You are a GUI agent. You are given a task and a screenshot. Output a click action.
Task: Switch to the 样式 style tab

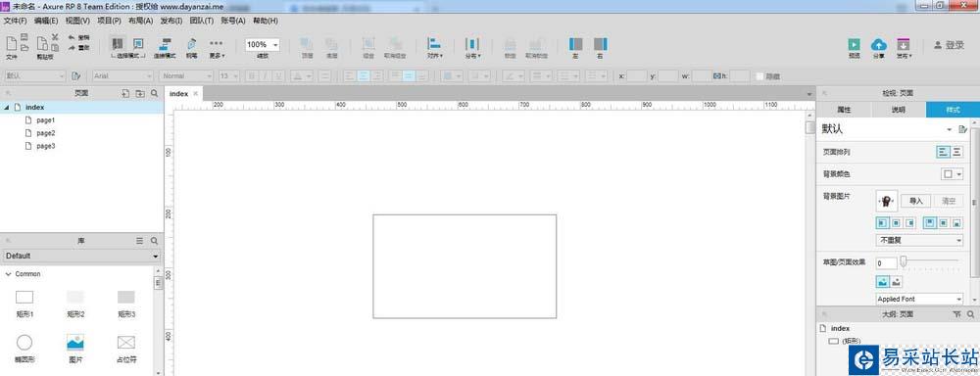[x=954, y=110]
